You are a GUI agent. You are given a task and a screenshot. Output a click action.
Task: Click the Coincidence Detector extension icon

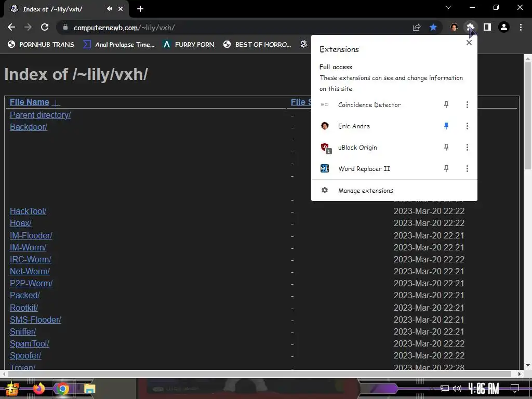tap(325, 105)
